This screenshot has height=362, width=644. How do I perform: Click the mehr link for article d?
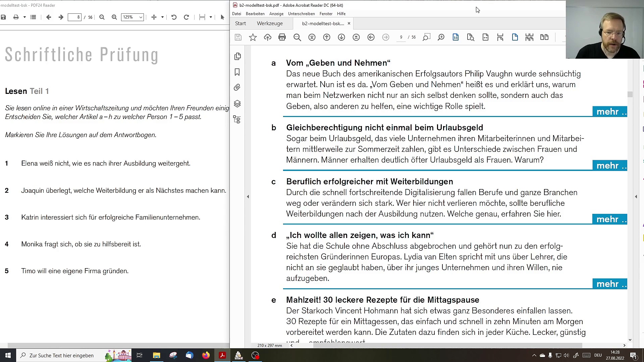click(x=610, y=284)
